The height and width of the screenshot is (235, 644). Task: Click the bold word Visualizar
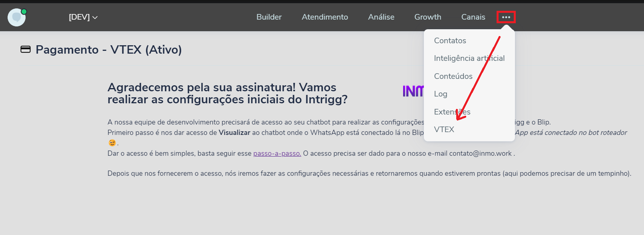(235, 133)
